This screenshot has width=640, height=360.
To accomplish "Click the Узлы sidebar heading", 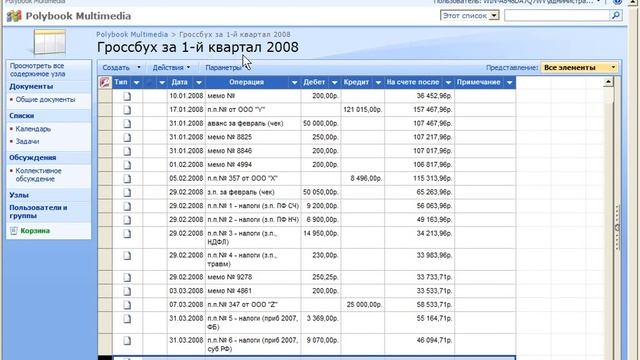I will (x=19, y=195).
